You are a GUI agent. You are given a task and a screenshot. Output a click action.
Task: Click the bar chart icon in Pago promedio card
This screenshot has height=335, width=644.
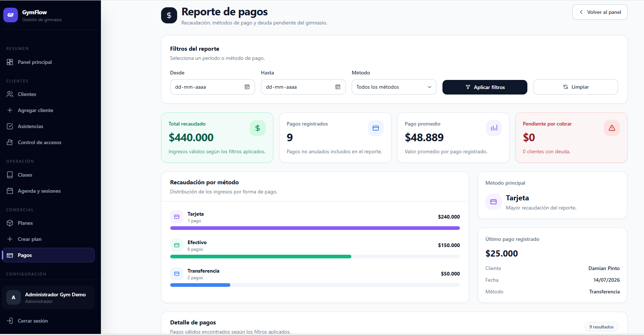pyautogui.click(x=494, y=128)
